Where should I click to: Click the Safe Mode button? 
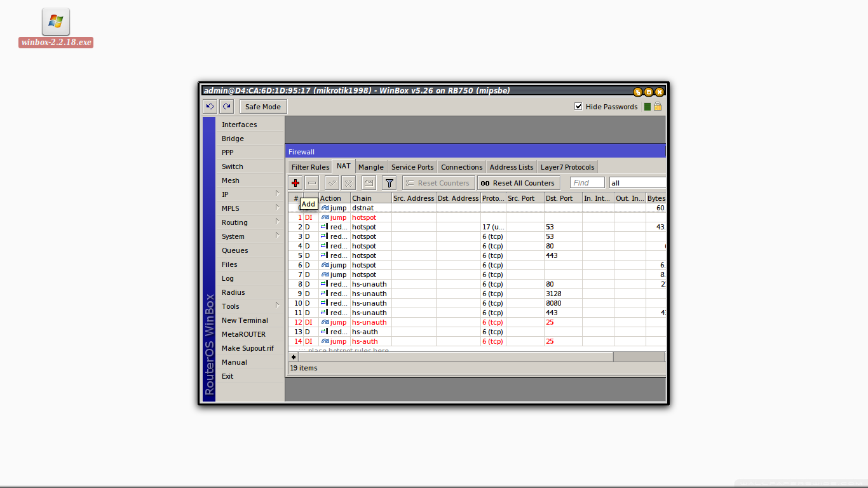point(263,107)
